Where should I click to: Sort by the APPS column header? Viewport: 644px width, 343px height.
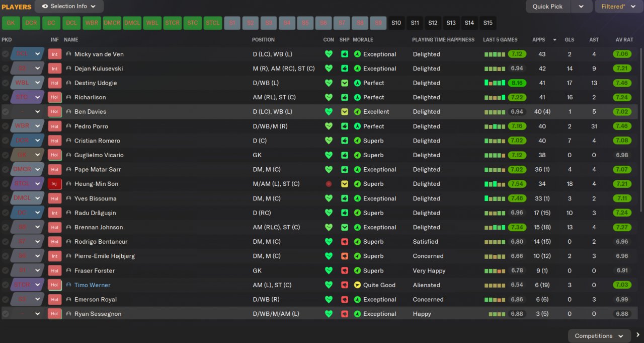(x=538, y=39)
